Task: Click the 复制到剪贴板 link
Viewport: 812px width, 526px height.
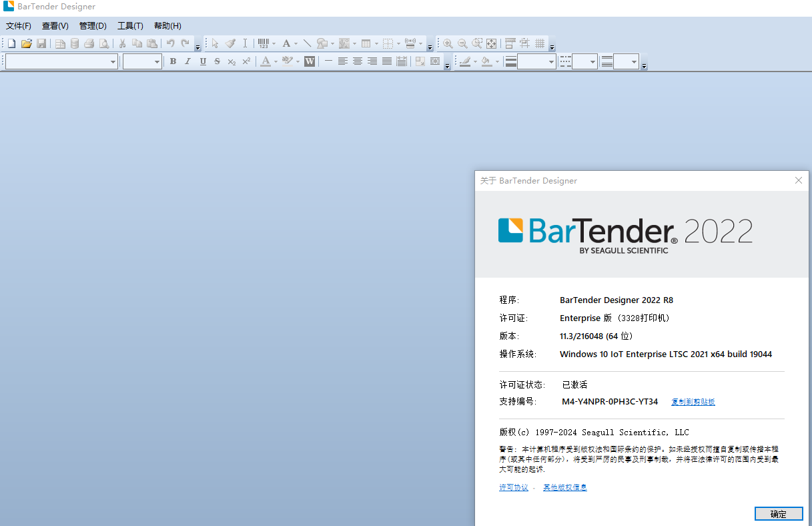Action: (693, 402)
